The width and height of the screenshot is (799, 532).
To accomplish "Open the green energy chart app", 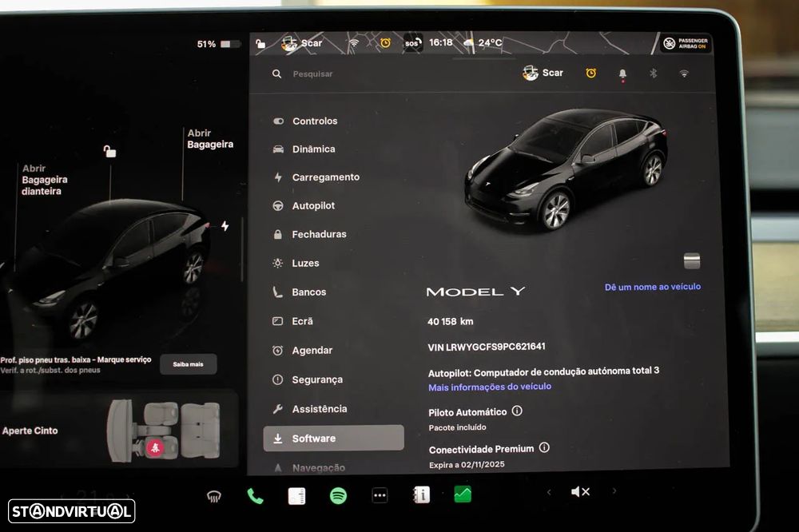I will 463,494.
